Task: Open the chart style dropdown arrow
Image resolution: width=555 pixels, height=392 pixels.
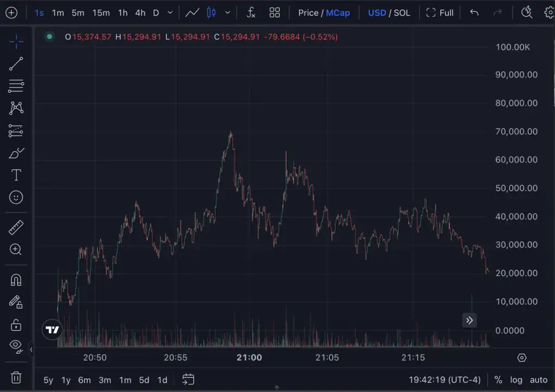Action: pyautogui.click(x=228, y=12)
